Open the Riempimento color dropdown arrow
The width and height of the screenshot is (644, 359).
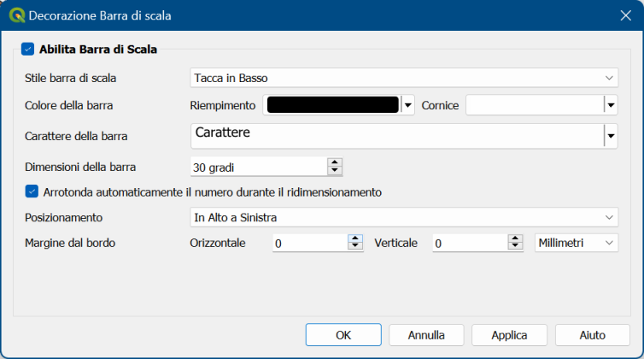408,105
